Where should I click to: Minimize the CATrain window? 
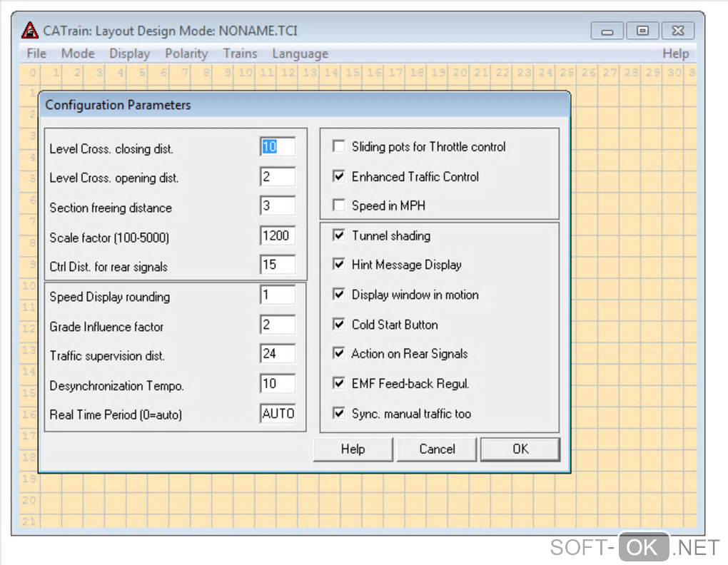coord(607,31)
